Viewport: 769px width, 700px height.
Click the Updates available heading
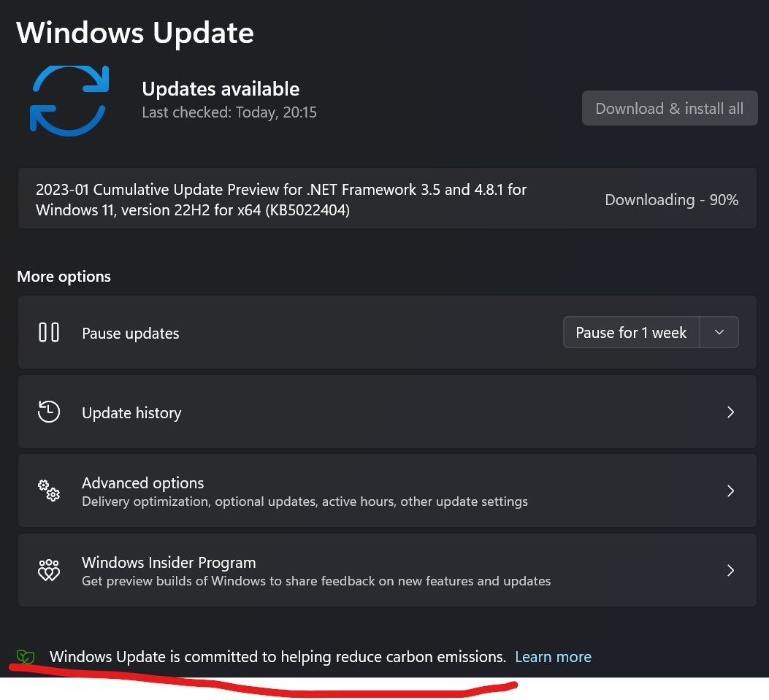tap(221, 89)
